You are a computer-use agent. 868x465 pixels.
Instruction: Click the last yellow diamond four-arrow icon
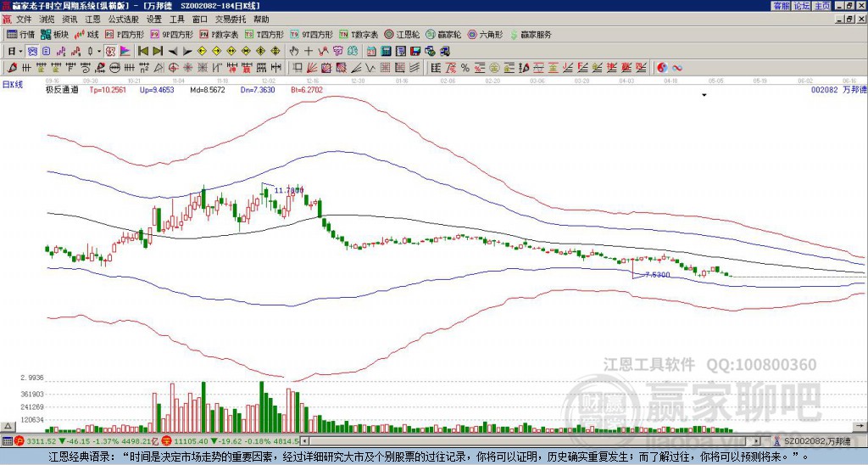[x=275, y=52]
